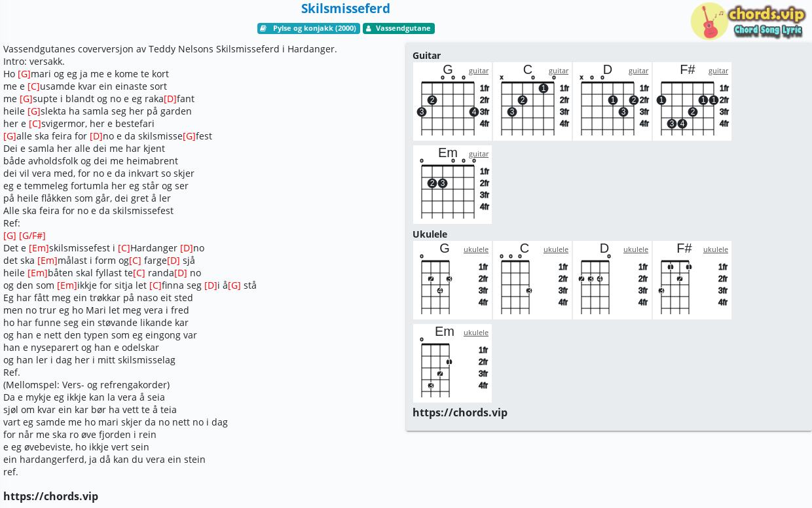Open the Pylse og konjakk (2000) album tag

pyautogui.click(x=308, y=28)
